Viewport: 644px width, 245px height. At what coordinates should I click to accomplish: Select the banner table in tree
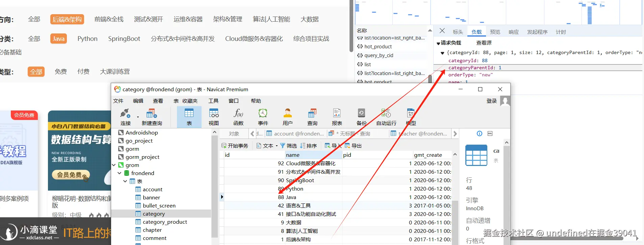pyautogui.click(x=151, y=198)
